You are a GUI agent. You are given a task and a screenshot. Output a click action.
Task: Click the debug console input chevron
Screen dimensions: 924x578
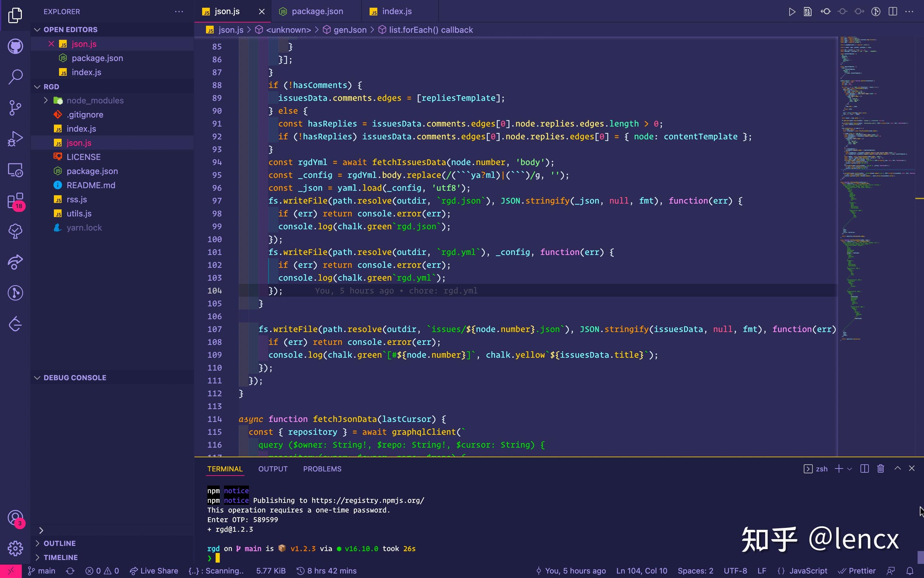[41, 530]
